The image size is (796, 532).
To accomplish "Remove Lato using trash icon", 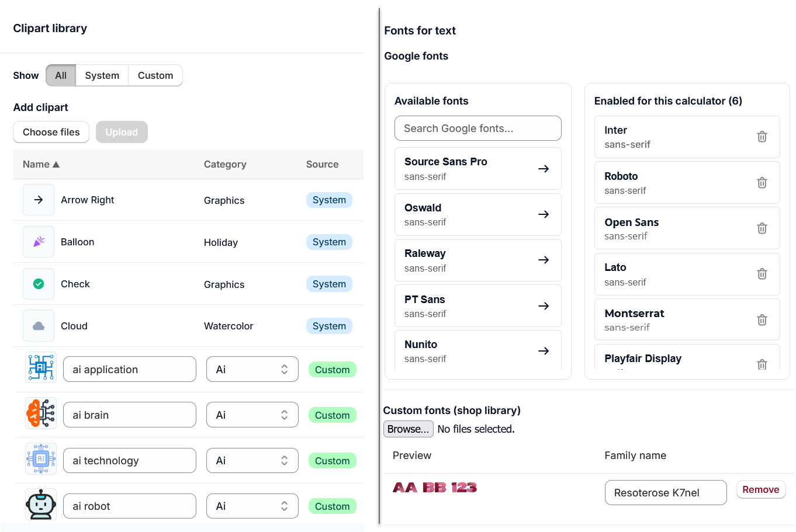I will click(762, 274).
